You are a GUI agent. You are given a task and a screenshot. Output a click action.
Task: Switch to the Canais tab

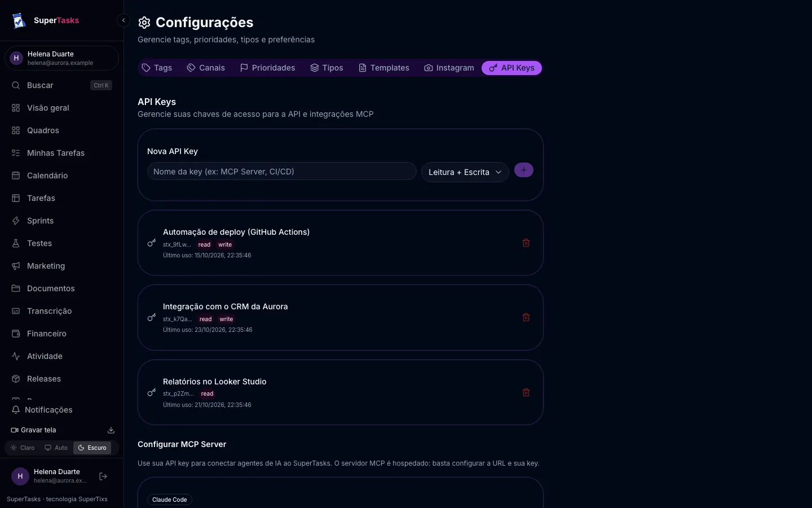206,68
